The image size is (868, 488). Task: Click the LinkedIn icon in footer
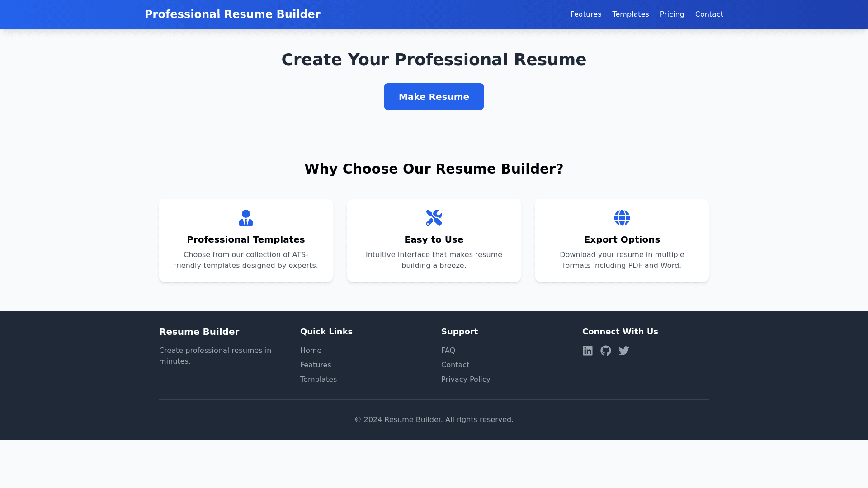pos(587,351)
